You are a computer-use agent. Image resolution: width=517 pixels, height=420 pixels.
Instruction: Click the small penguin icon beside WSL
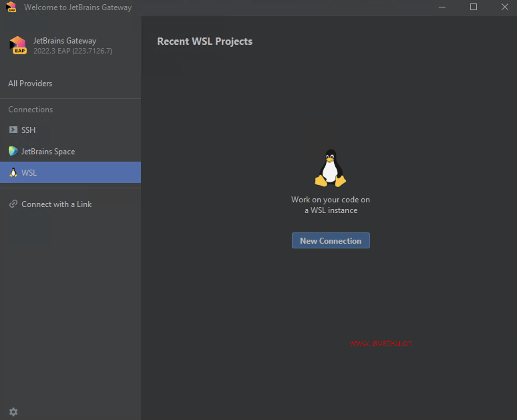coord(13,173)
